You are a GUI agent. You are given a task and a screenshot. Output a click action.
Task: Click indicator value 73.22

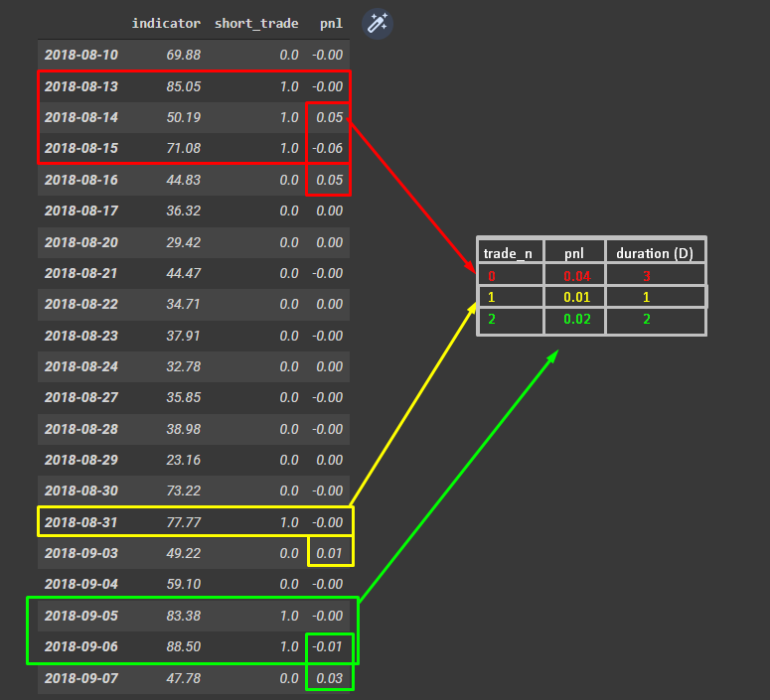[184, 490]
